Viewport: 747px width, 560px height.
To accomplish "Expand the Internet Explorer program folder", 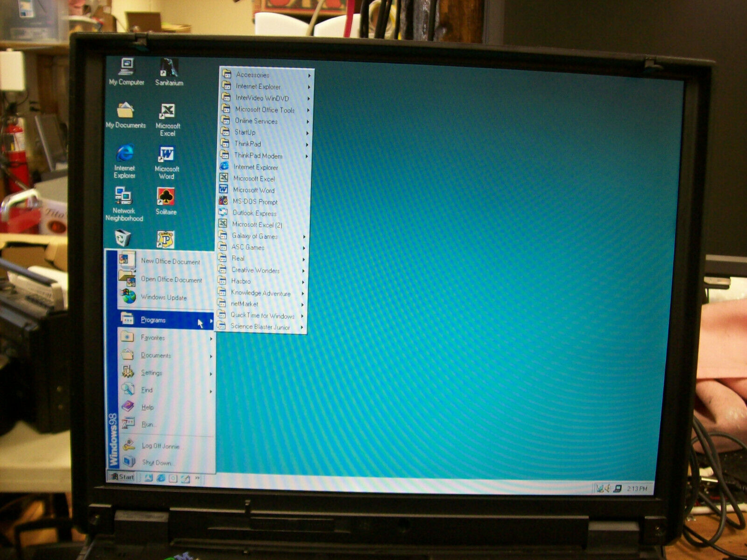I will coord(266,86).
